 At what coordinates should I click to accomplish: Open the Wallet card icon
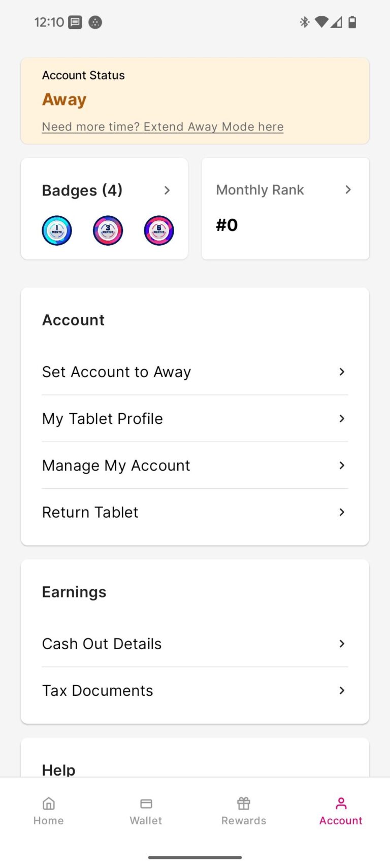pos(146,803)
